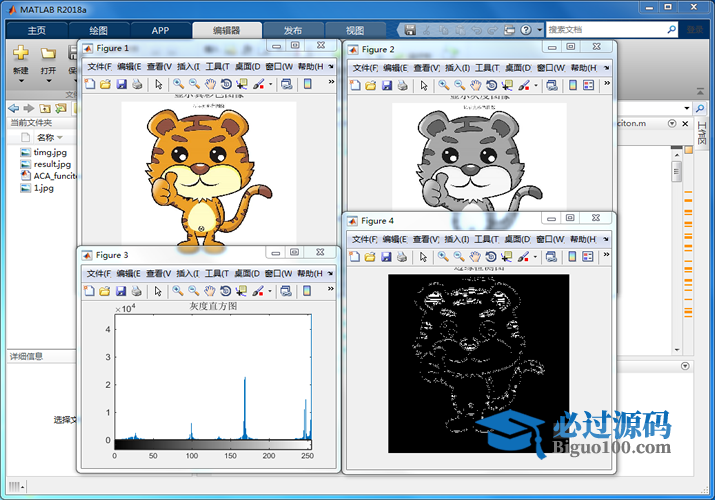The image size is (715, 500).
Task: Click Open file icon in Figure 1 toolbar
Action: coord(105,84)
